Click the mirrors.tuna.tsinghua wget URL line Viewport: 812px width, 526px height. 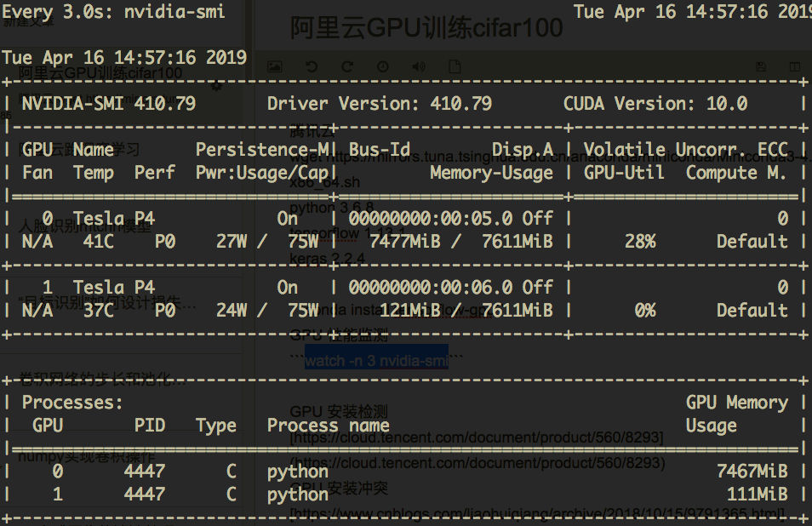(x=550, y=157)
